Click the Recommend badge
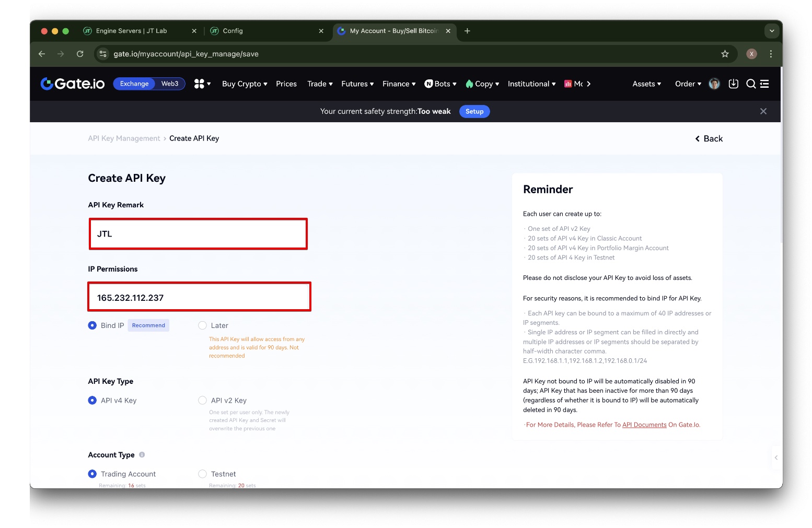Image resolution: width=812 pixels, height=528 pixels. pos(148,325)
